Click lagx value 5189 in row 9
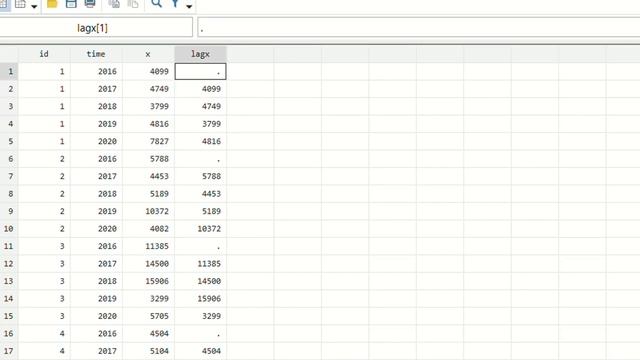 pos(200,211)
